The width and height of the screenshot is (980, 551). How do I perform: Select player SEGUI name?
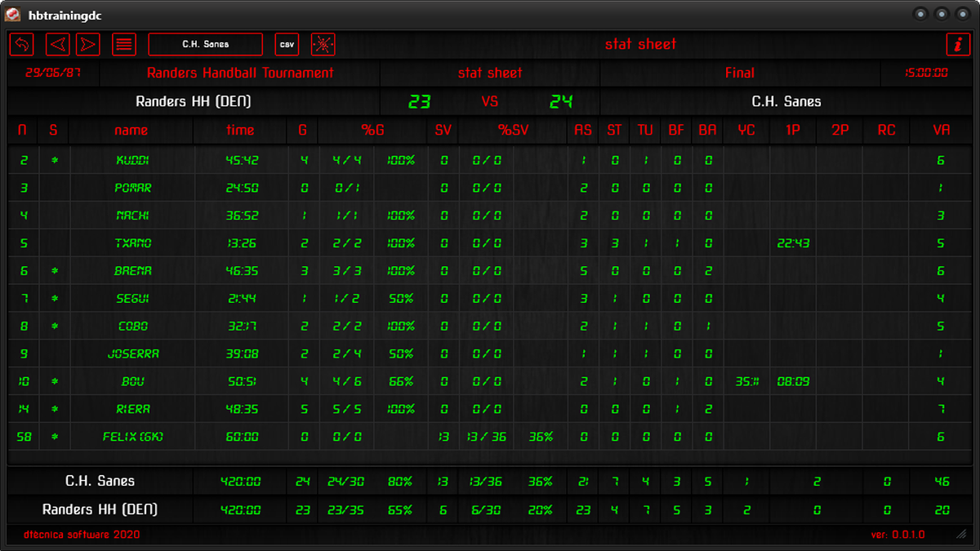(x=132, y=299)
